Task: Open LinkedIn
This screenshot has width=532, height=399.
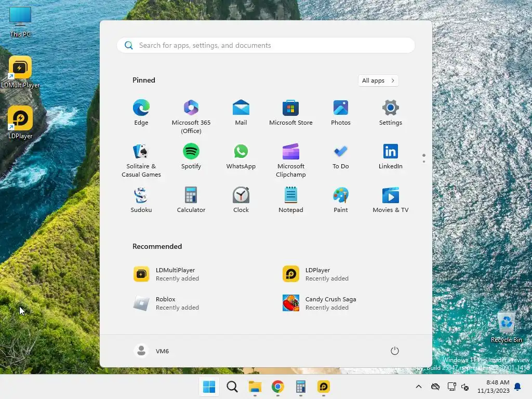Action: [x=391, y=157]
